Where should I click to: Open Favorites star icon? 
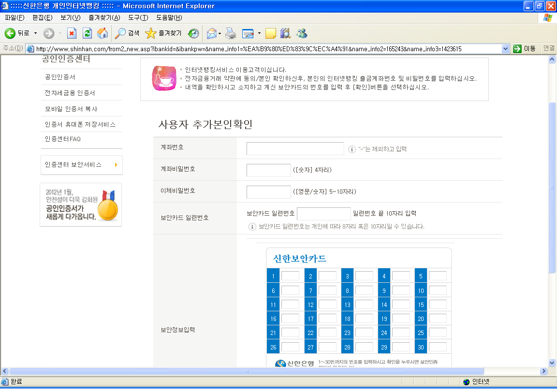(x=151, y=33)
